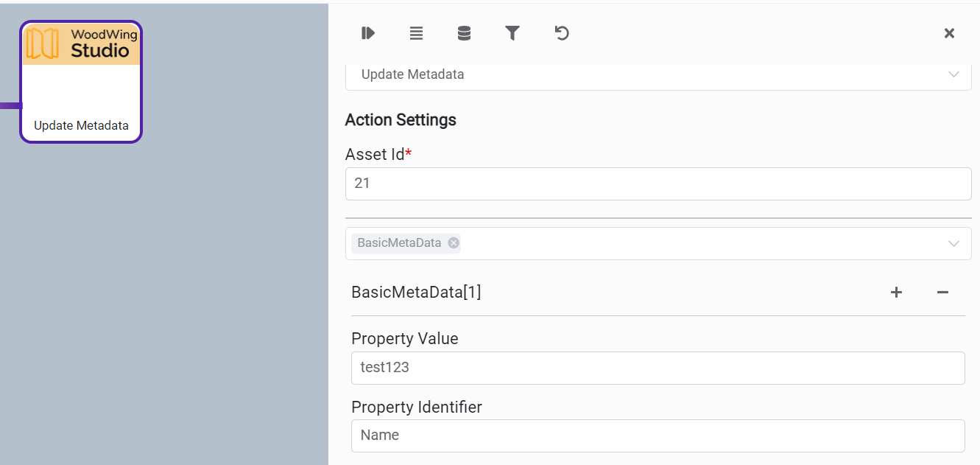Add a BasicMetaData entry with plus icon
This screenshot has height=465, width=980.
(896, 293)
